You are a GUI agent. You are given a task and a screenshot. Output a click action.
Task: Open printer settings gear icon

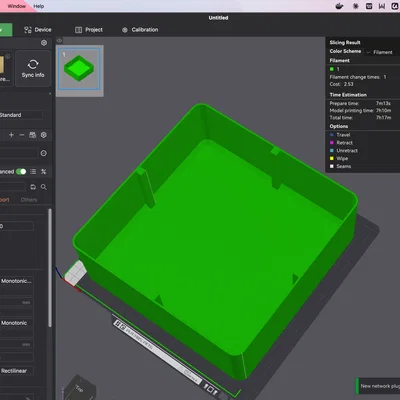pos(44,43)
